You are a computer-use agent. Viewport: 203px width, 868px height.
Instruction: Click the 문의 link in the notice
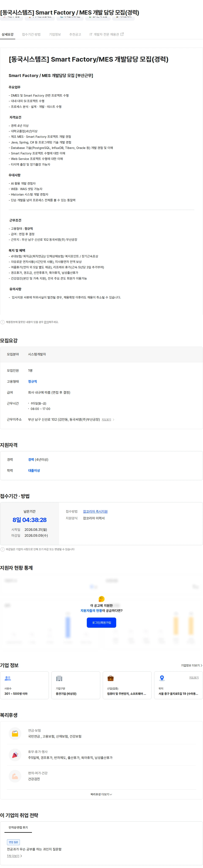[x=46, y=322]
